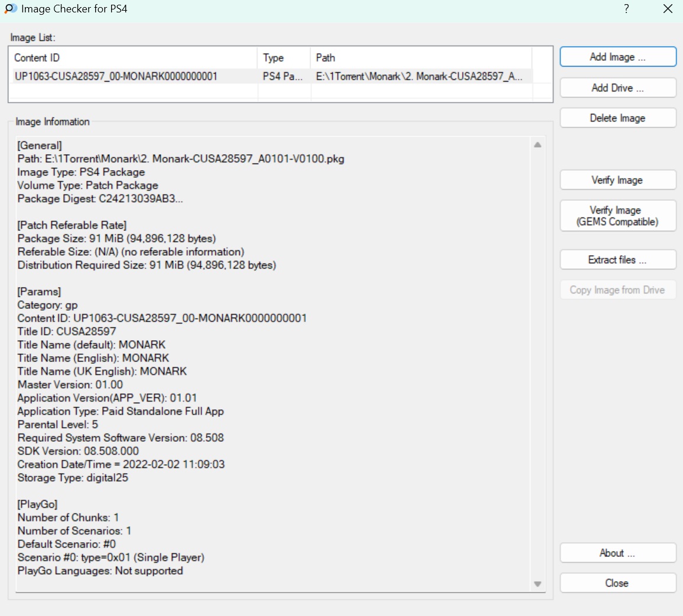Click the E:\1Torrent\Monark path cell in the list
Image resolution: width=683 pixels, height=616 pixels.
(x=419, y=76)
